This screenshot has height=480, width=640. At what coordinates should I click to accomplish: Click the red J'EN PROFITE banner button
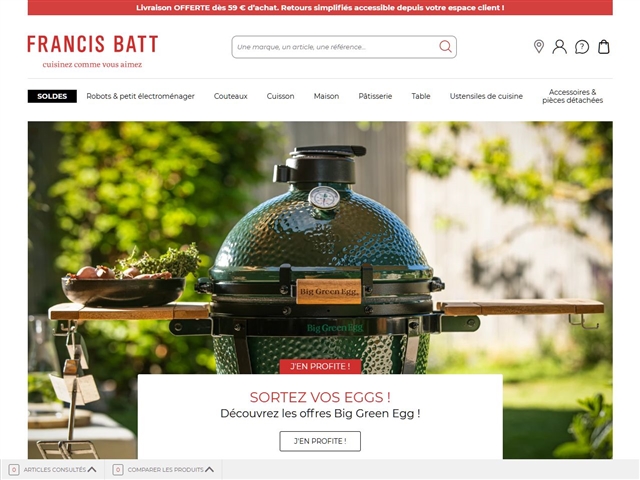[320, 367]
